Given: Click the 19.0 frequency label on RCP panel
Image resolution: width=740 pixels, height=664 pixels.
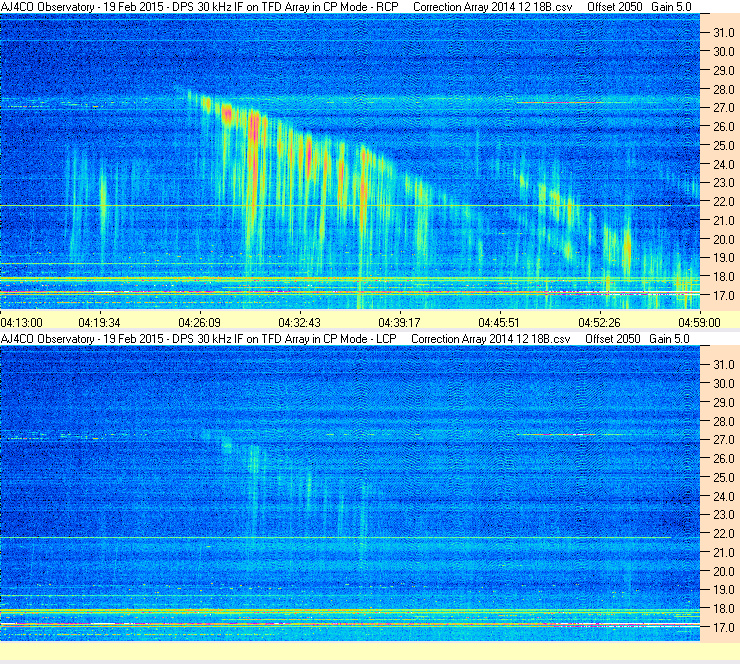Looking at the screenshot, I should coord(724,258).
